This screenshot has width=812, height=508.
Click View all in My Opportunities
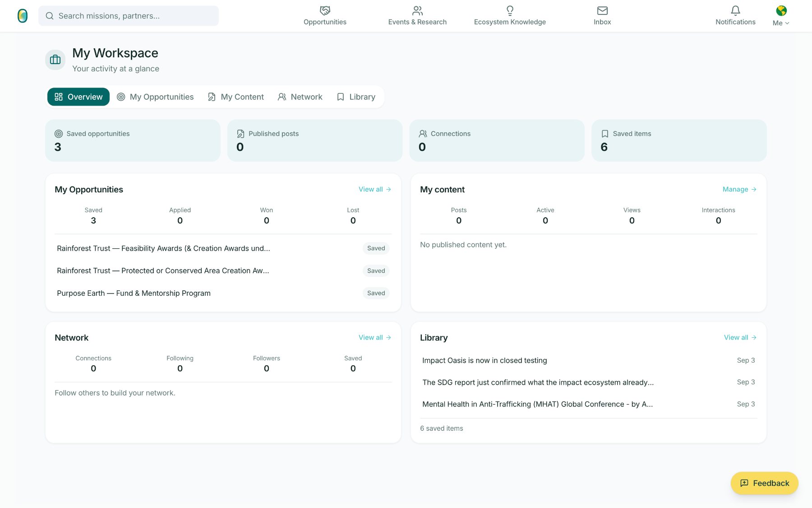pyautogui.click(x=375, y=189)
